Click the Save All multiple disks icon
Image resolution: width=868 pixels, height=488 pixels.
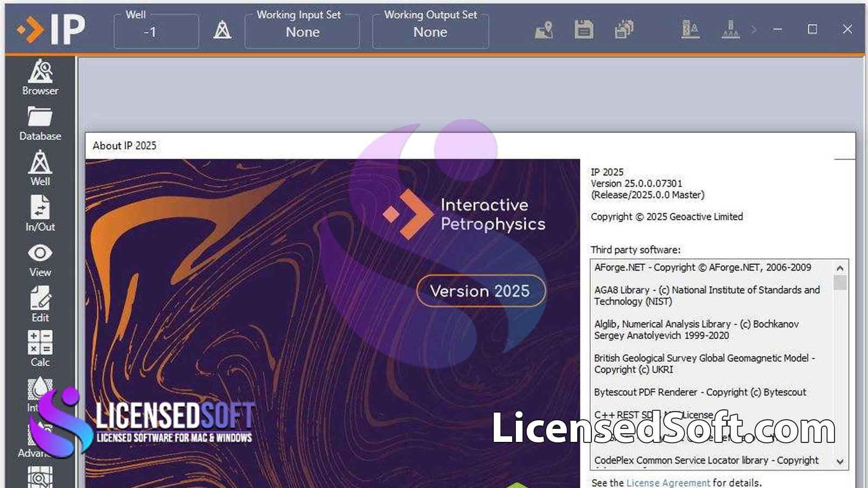click(624, 29)
